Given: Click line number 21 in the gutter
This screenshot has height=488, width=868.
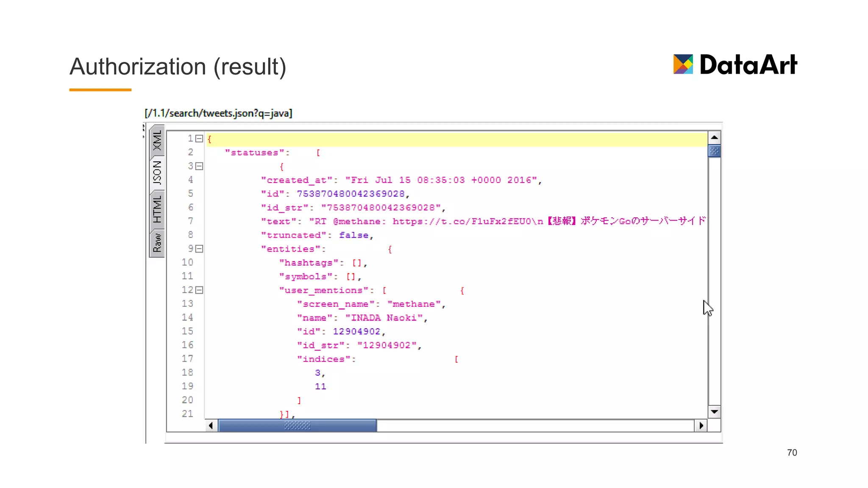Looking at the screenshot, I should 187,413.
